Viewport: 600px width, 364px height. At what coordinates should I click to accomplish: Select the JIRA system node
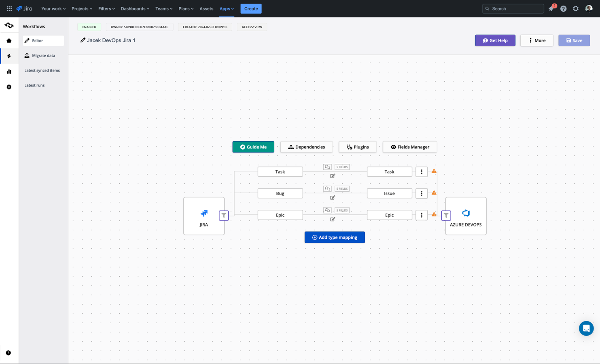204,216
